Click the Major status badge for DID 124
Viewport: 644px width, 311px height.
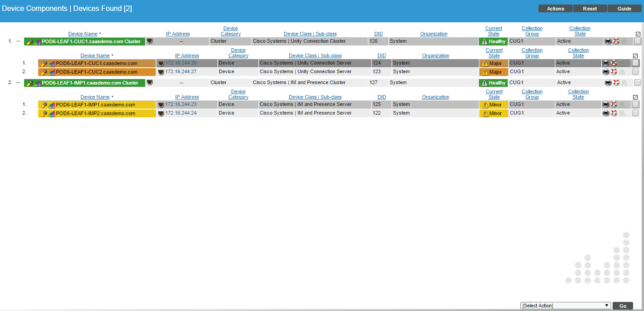[493, 64]
